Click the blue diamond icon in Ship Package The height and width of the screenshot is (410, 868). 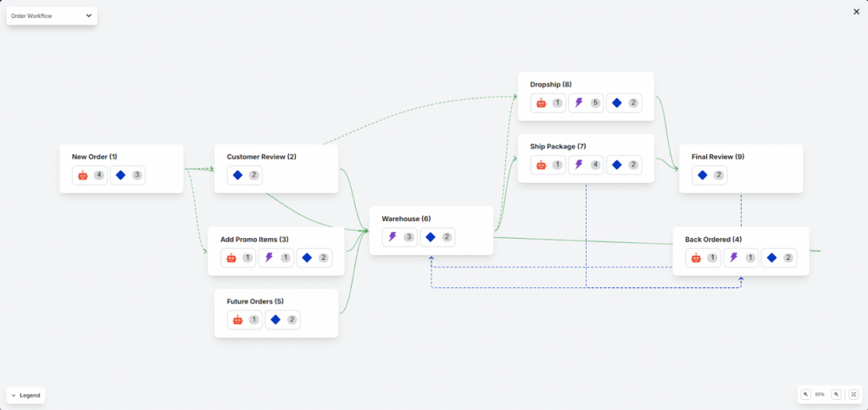tap(616, 165)
